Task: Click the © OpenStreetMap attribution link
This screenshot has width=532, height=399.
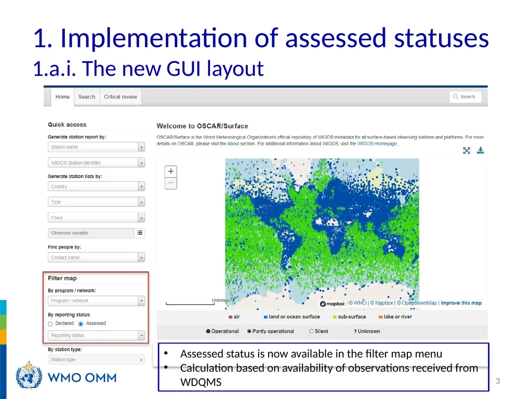Action: click(417, 303)
